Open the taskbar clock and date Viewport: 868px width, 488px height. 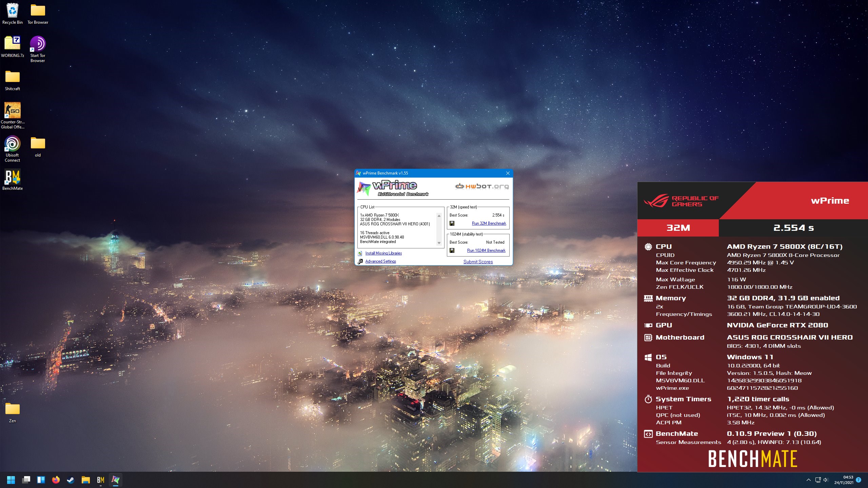[x=844, y=480]
